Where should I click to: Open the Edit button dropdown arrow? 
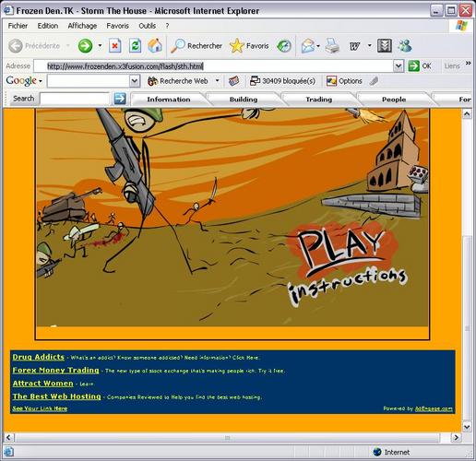coord(370,46)
